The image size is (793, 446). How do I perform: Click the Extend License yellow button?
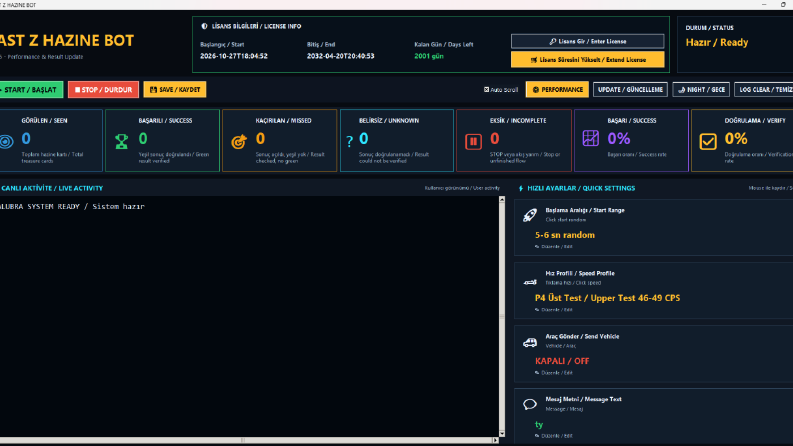click(x=587, y=60)
